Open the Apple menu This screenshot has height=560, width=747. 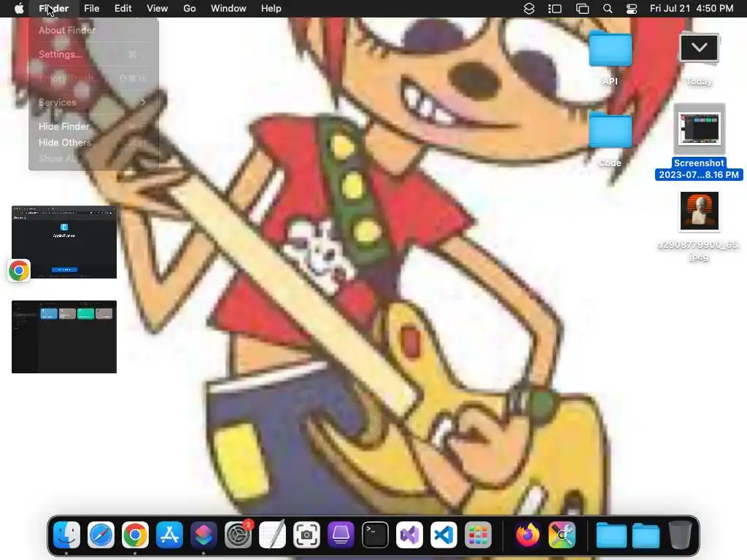tap(19, 9)
